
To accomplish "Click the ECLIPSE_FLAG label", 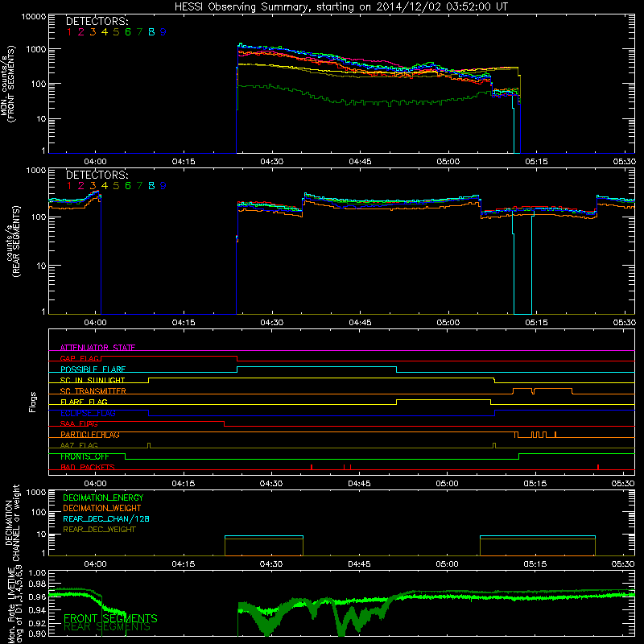I will tap(88, 413).
